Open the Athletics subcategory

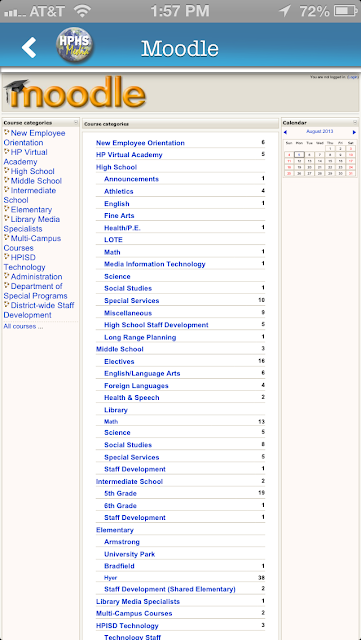[118, 191]
